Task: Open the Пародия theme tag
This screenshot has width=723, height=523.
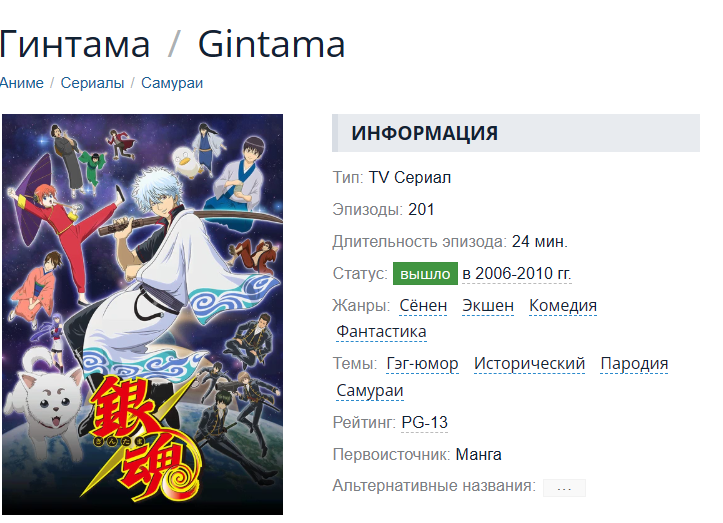Action: [x=634, y=364]
